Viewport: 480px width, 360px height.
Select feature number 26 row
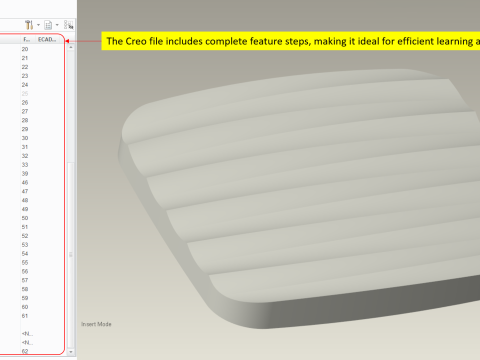pos(25,102)
